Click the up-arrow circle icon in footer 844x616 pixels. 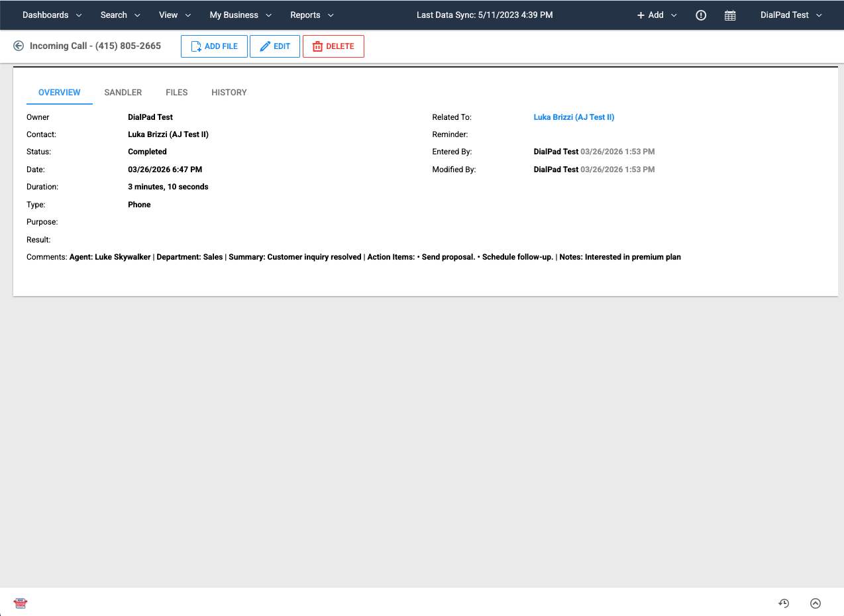coord(816,603)
